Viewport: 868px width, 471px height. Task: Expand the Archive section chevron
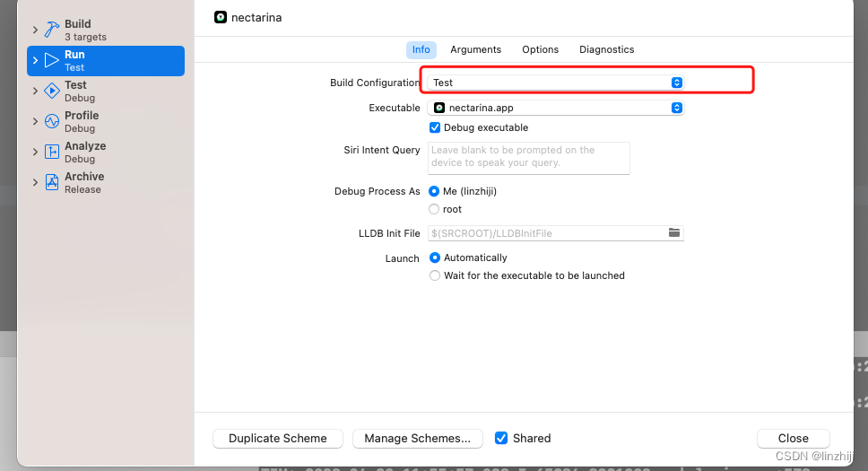pyautogui.click(x=35, y=182)
